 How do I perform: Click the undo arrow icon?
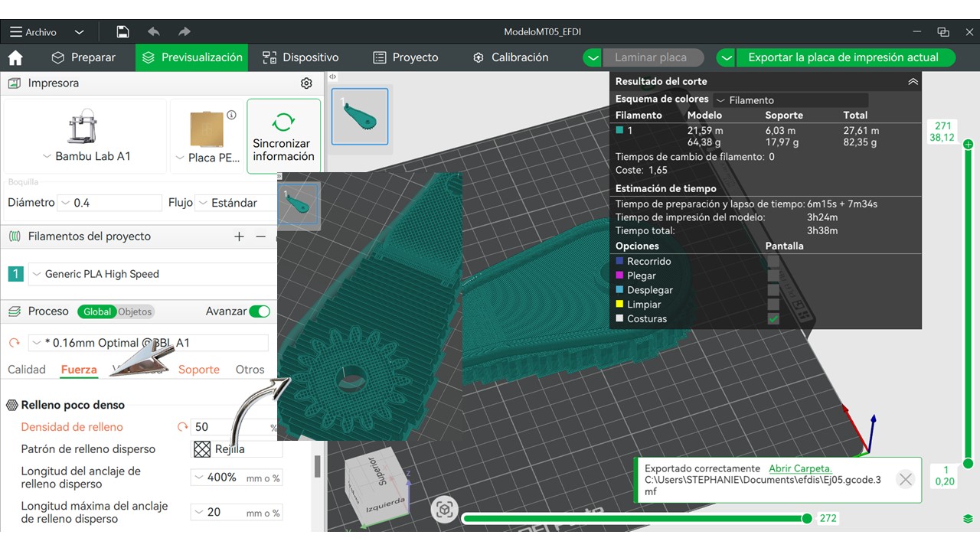(154, 32)
